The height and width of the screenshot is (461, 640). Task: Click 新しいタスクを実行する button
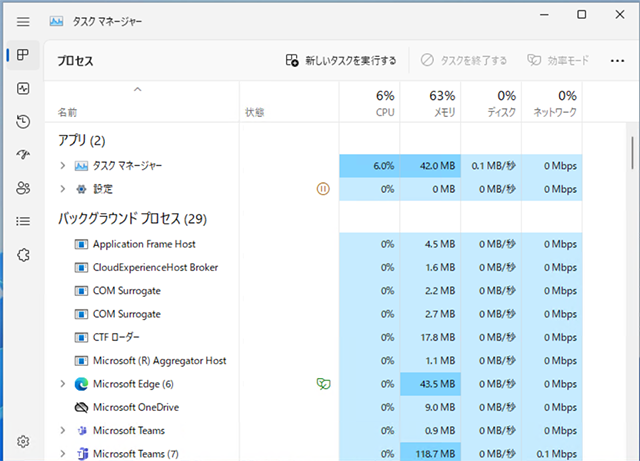coord(341,60)
